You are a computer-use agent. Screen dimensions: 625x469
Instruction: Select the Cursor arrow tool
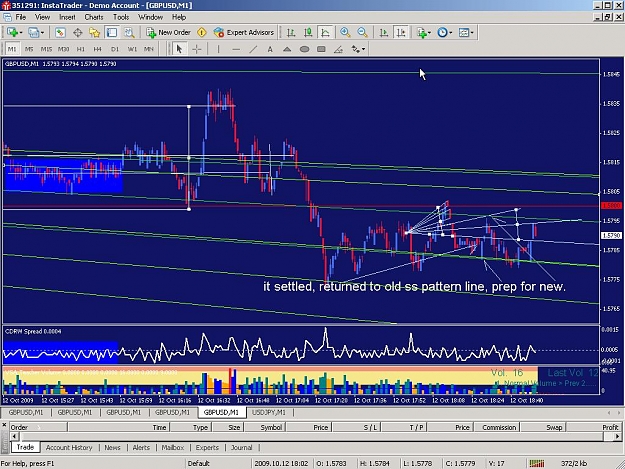[x=179, y=49]
